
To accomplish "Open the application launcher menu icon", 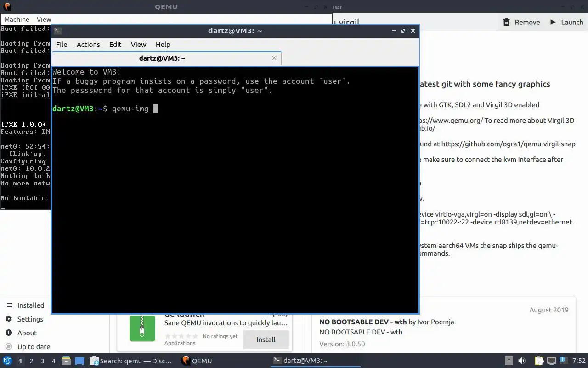I will tap(7, 361).
